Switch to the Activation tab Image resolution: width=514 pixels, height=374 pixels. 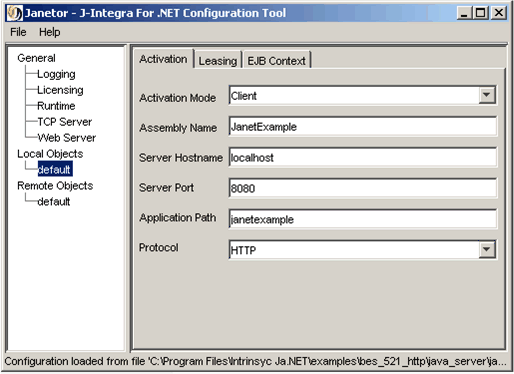163,59
